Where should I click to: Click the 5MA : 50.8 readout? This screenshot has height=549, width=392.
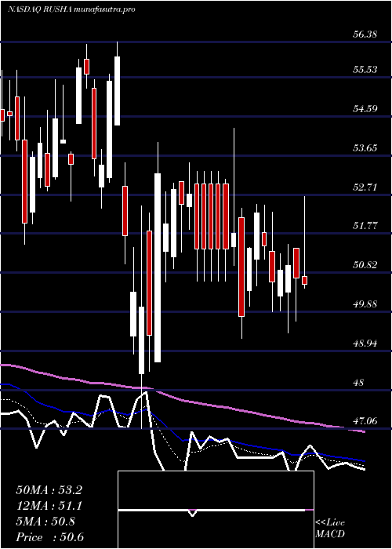[45, 522]
